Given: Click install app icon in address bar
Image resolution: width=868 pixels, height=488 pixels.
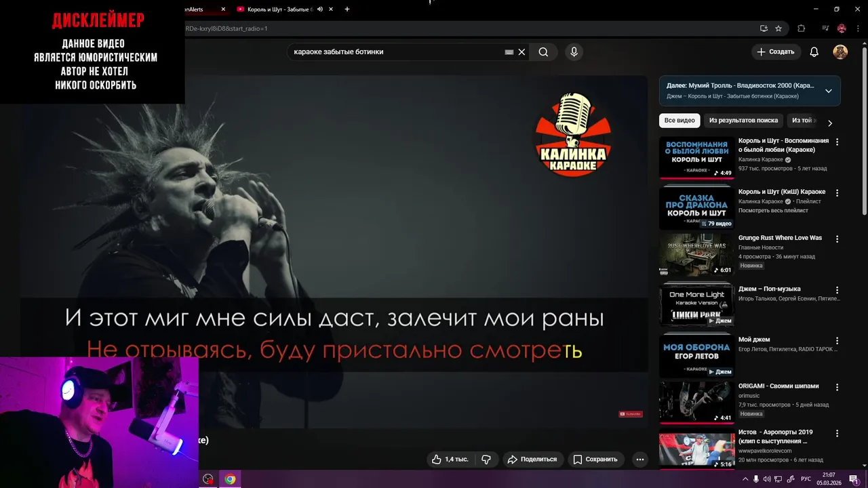Looking at the screenshot, I should point(764,28).
